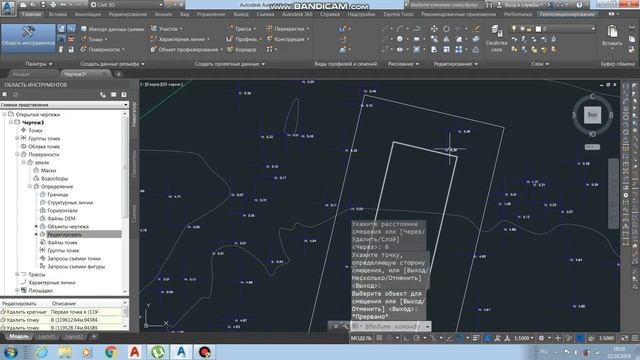Select the Удалить кратные row
Screen dimensions: 640x360
61,312
